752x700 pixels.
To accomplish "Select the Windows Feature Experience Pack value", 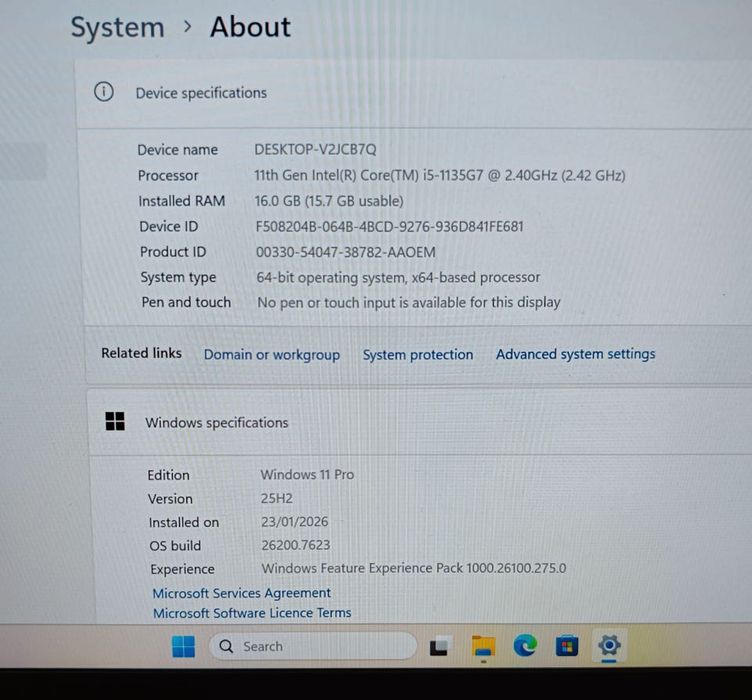I will click(414, 568).
